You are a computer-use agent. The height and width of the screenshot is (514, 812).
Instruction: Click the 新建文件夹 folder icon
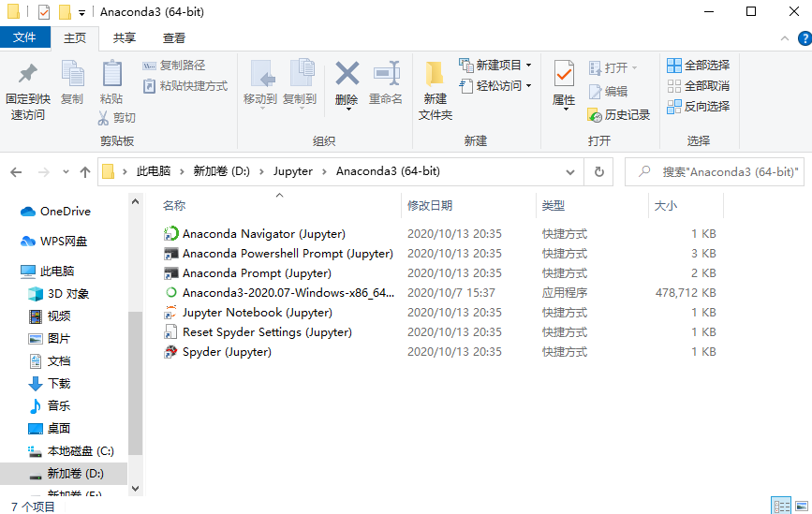[x=435, y=74]
